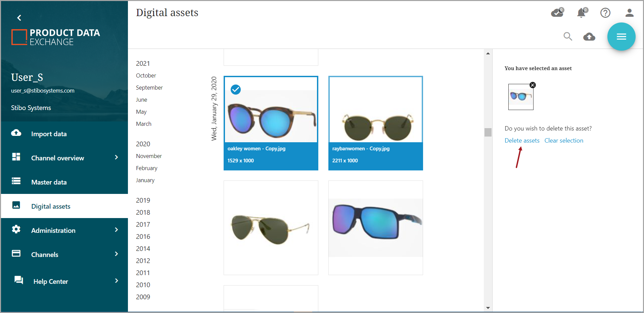Expand the Help Center chevron
The height and width of the screenshot is (313, 644).
click(x=116, y=281)
